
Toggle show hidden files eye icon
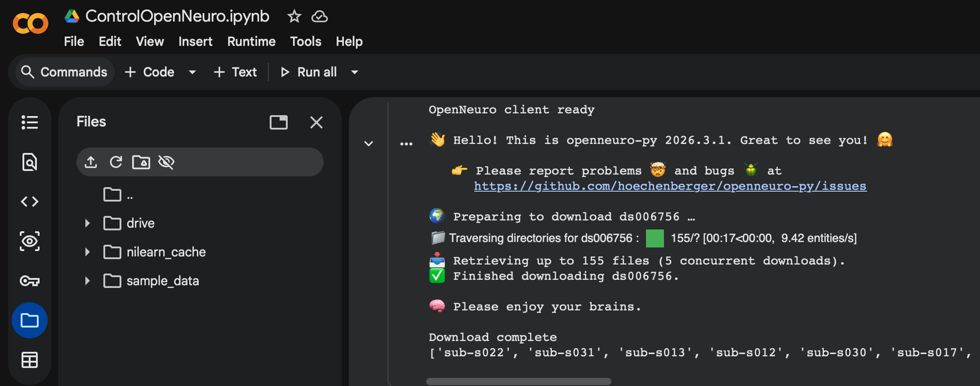[166, 162]
